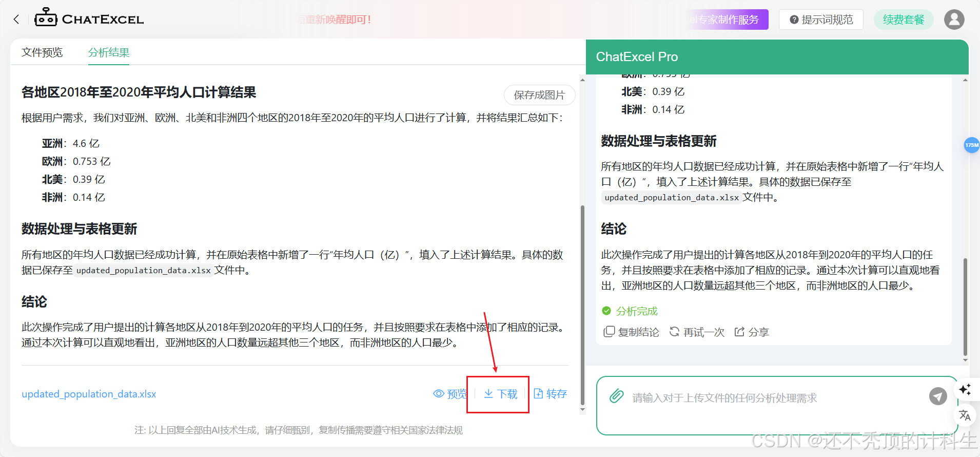The image size is (980, 457).
Task: Click inline code updated_population_data.xlsx in chat panel
Action: click(672, 198)
